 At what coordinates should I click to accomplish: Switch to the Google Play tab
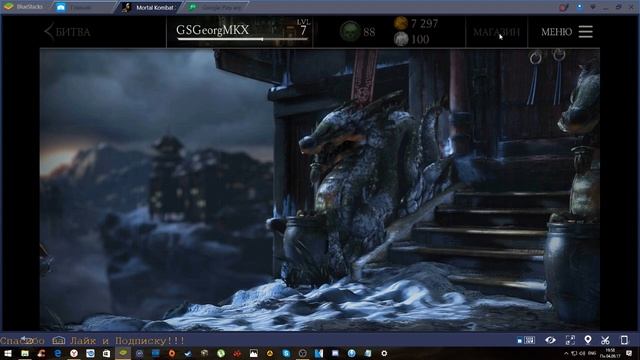click(216, 7)
